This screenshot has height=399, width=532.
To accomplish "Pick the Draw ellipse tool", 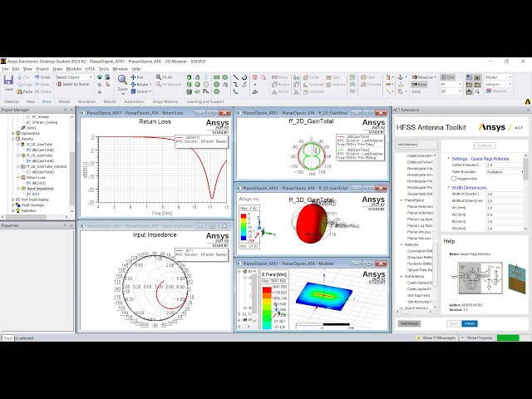I will [224, 77].
